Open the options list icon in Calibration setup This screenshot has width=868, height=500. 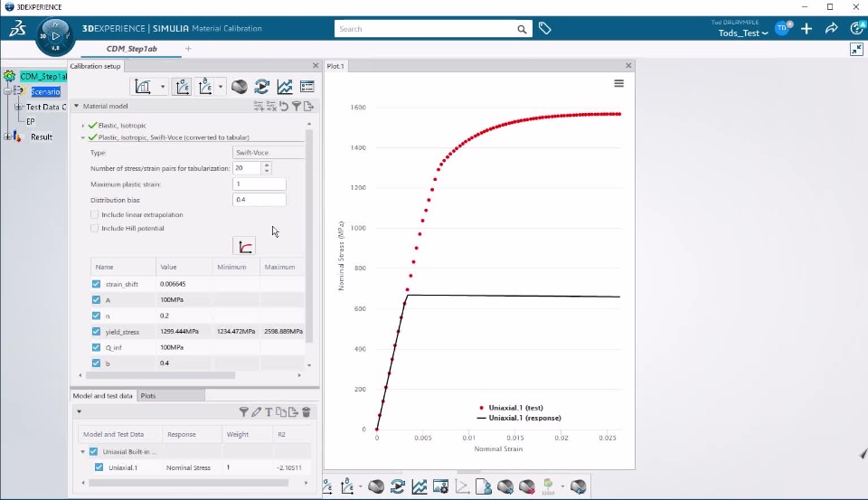[307, 87]
